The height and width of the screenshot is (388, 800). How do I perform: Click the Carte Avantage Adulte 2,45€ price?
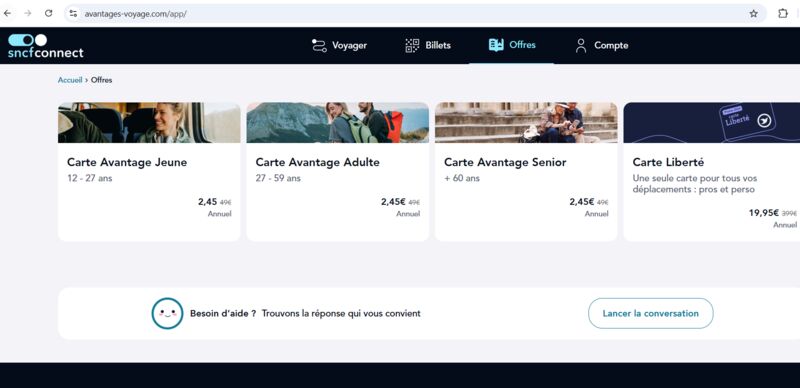[x=393, y=202]
